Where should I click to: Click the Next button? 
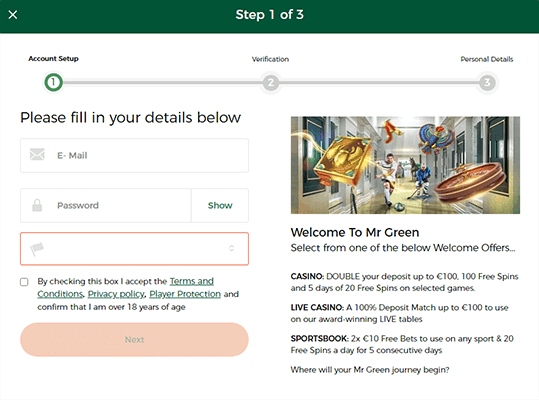point(134,340)
